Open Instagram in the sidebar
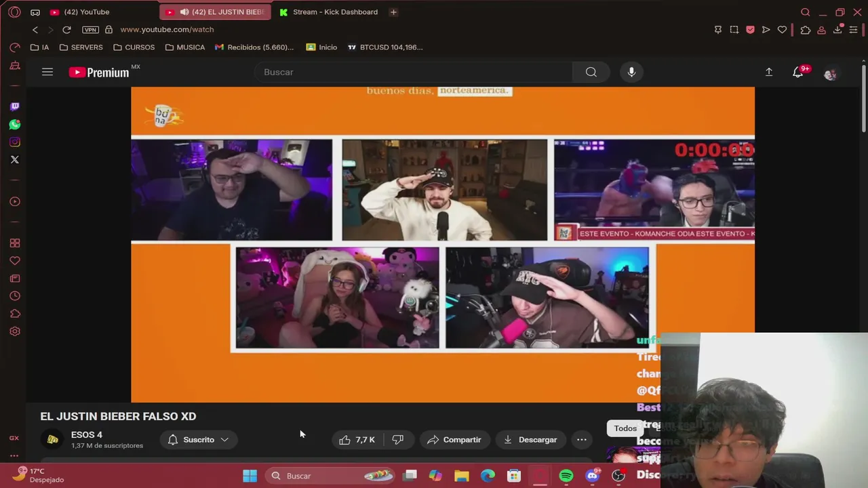 pos(15,142)
